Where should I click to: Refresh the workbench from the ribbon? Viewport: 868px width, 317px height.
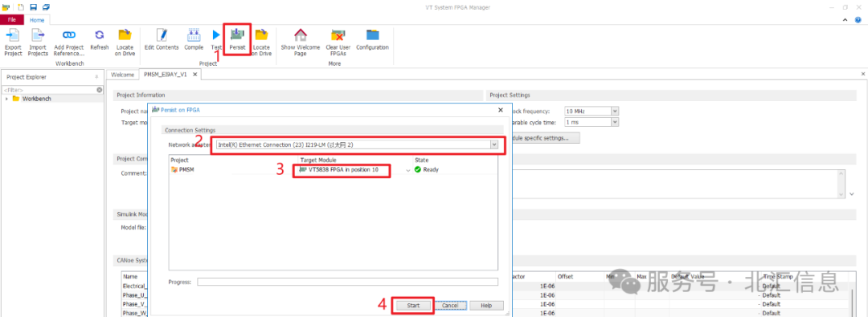100,40
